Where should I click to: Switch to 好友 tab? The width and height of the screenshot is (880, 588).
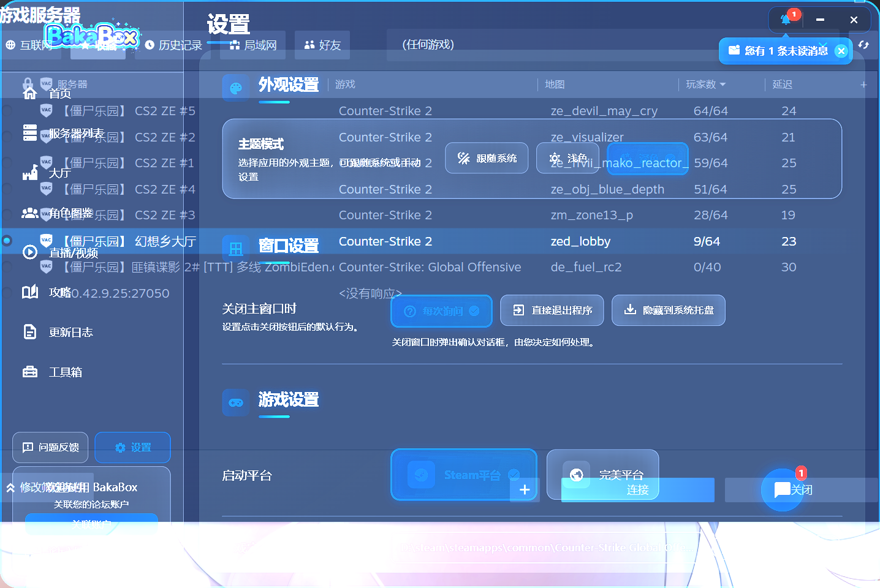point(322,45)
